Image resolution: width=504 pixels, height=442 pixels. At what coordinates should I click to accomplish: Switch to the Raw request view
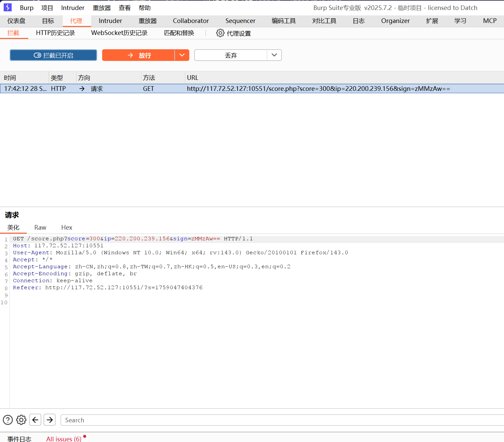(x=40, y=227)
